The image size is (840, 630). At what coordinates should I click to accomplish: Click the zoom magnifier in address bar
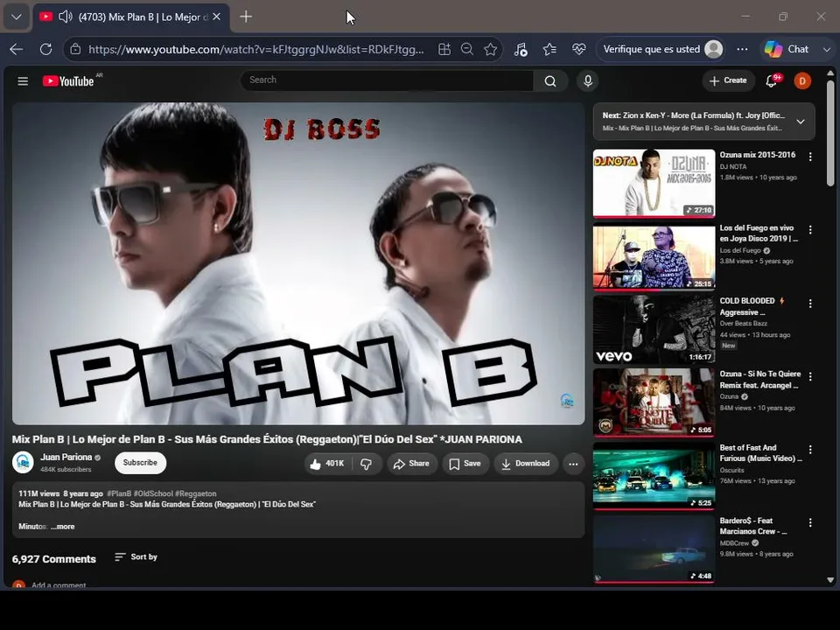pos(467,49)
